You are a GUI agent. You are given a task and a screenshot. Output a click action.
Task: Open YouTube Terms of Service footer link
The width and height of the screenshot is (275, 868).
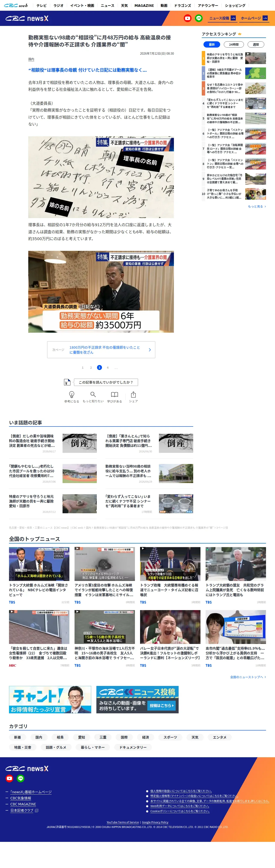point(123,822)
